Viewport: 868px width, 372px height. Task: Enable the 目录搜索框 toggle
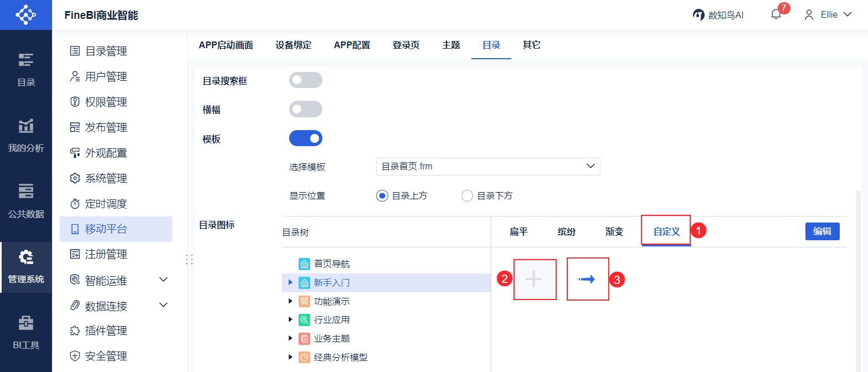point(305,80)
